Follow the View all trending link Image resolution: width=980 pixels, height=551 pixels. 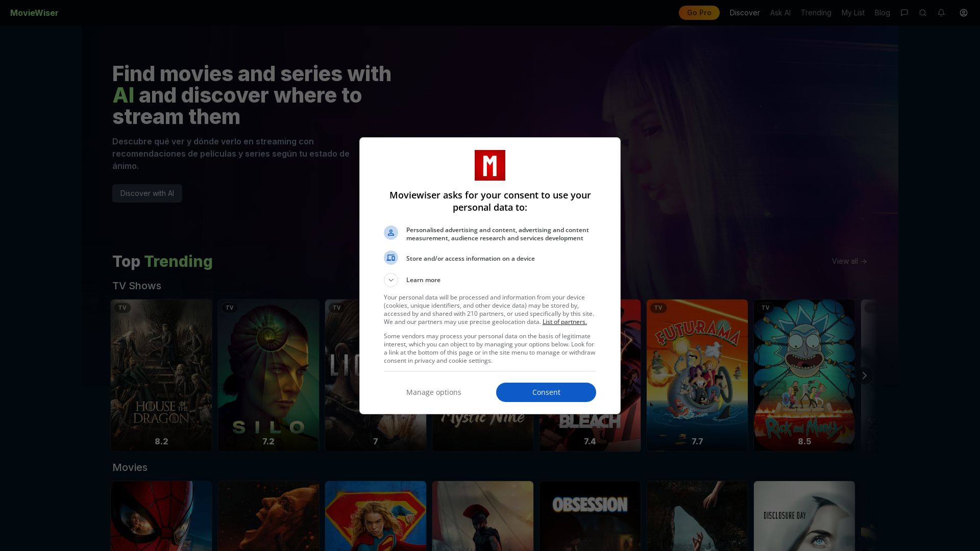click(849, 261)
